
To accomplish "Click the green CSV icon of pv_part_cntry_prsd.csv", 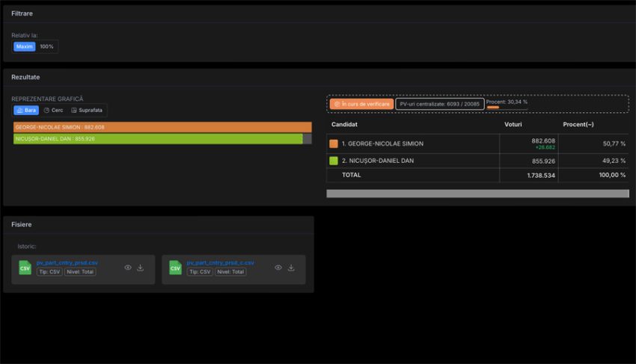I will [25, 268].
